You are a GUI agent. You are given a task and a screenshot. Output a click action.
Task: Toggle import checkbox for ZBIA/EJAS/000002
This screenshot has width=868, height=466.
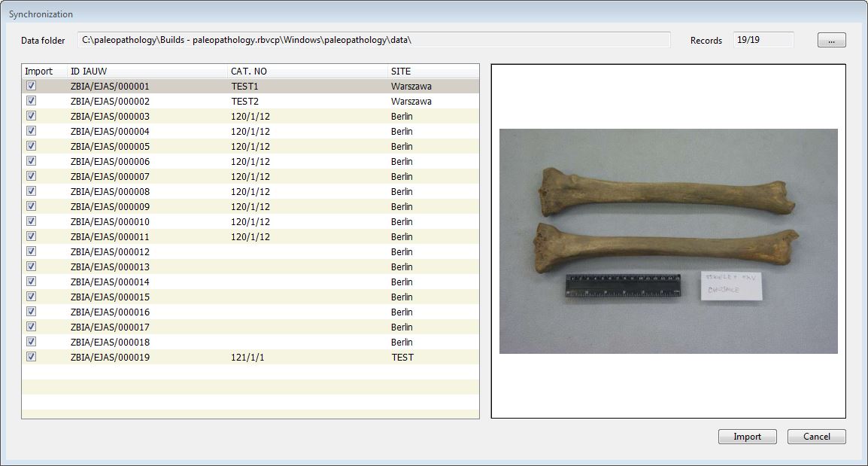(32, 101)
